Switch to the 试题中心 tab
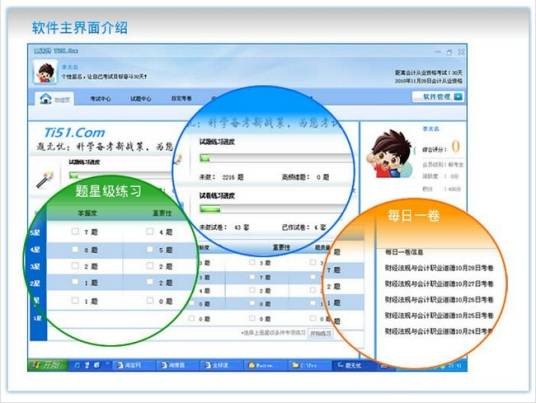536x403 pixels. (x=141, y=99)
